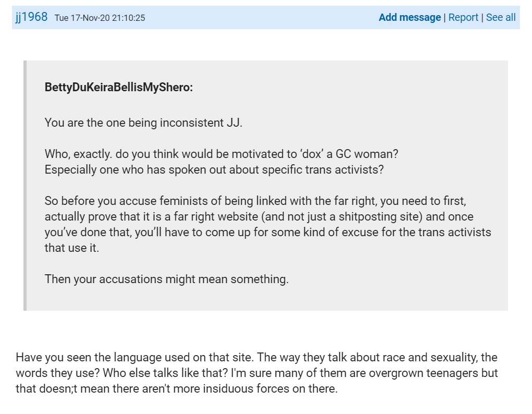Click the empty space in the blue post header bar

[261, 17]
